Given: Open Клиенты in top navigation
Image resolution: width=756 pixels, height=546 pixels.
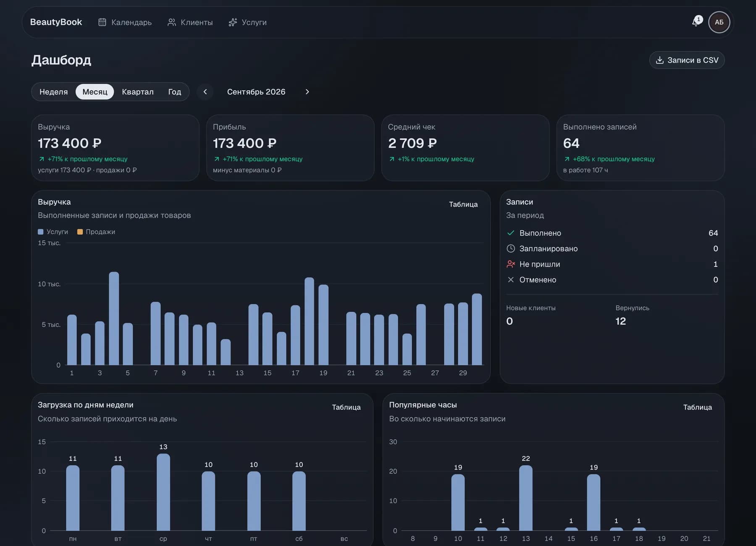Looking at the screenshot, I should (x=190, y=22).
